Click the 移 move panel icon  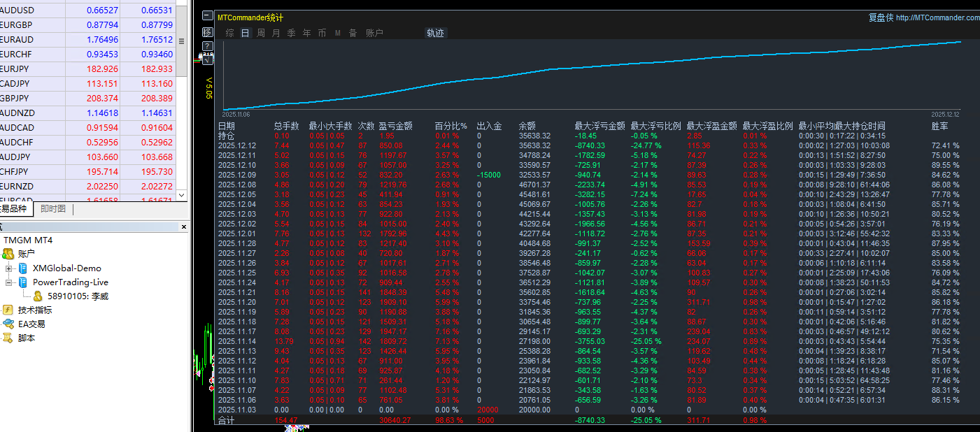207,32
